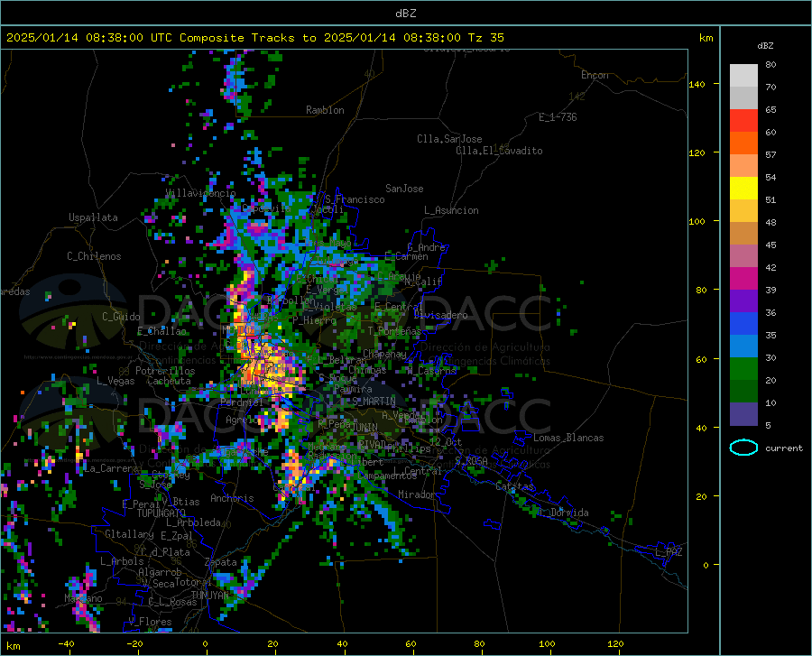Click the L_Dormida place label
Viewport: 812px width, 656px height.
point(565,513)
